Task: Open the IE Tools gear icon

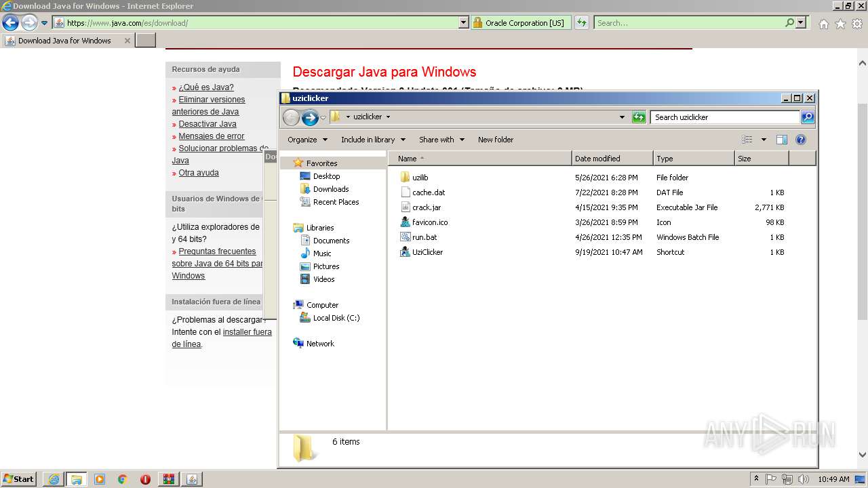Action: point(856,24)
